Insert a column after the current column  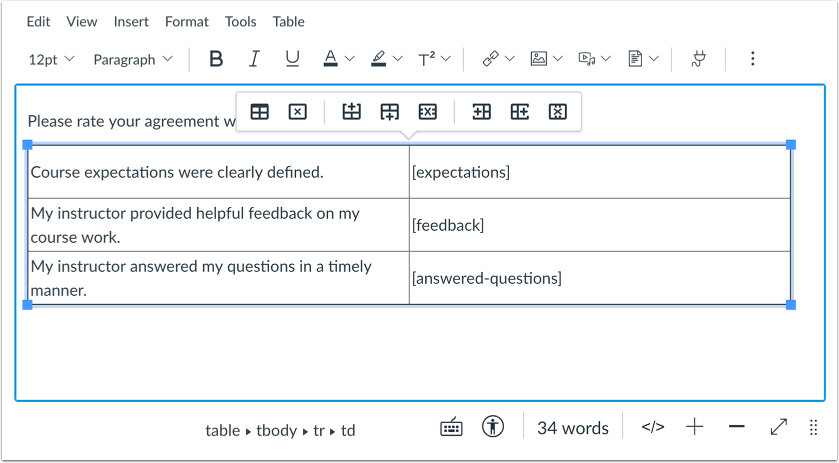tap(520, 112)
